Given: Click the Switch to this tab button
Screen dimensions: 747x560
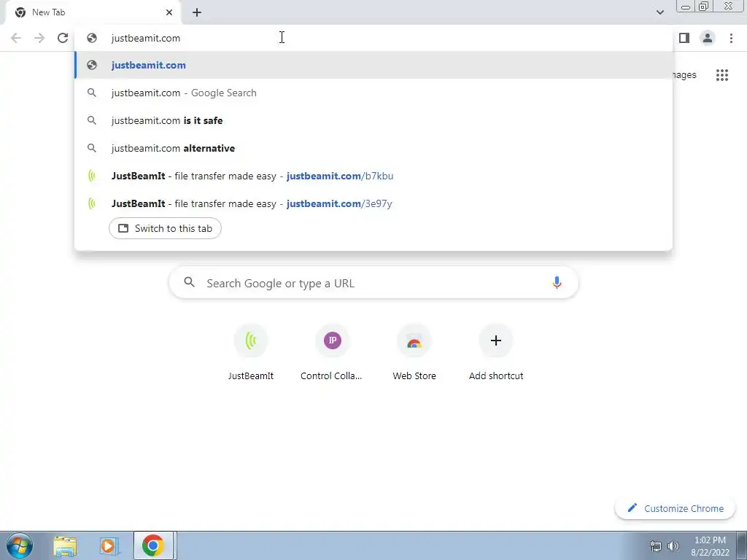Looking at the screenshot, I should pos(165,228).
